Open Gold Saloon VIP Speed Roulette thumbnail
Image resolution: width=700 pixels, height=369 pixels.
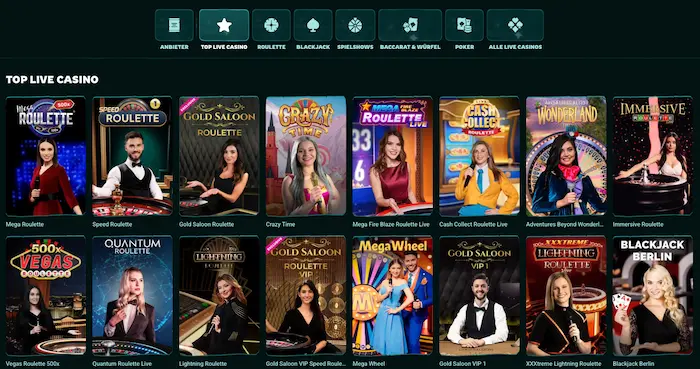click(x=306, y=296)
